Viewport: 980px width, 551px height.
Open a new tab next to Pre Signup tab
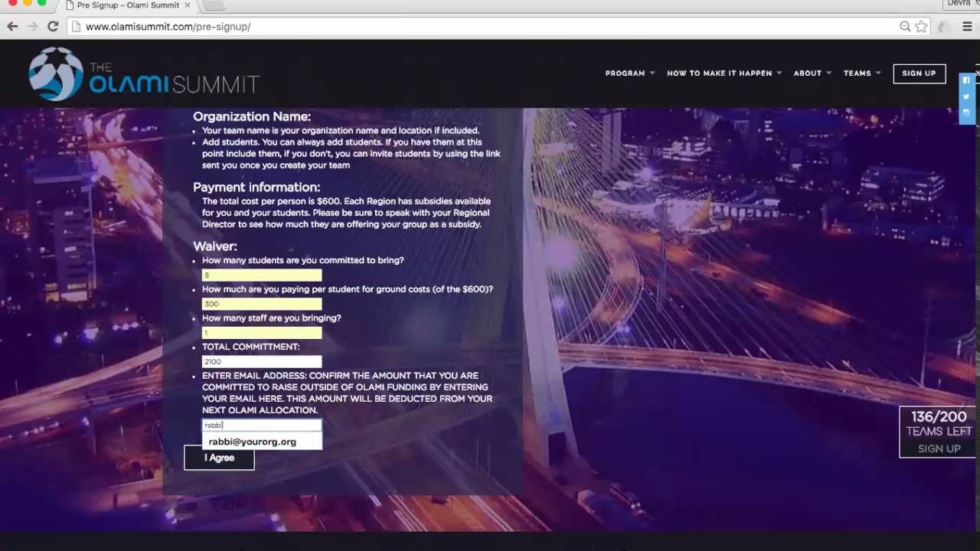tap(212, 5)
